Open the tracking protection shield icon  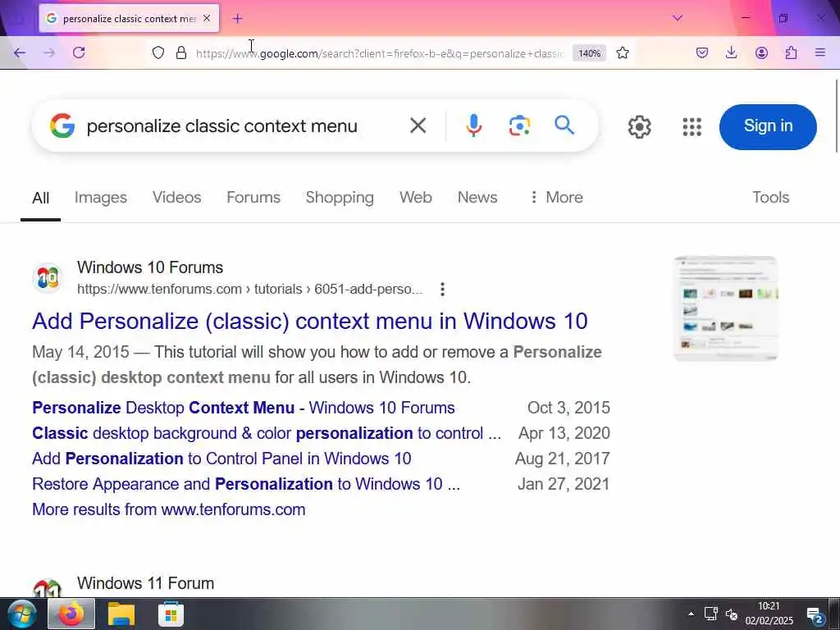(158, 52)
